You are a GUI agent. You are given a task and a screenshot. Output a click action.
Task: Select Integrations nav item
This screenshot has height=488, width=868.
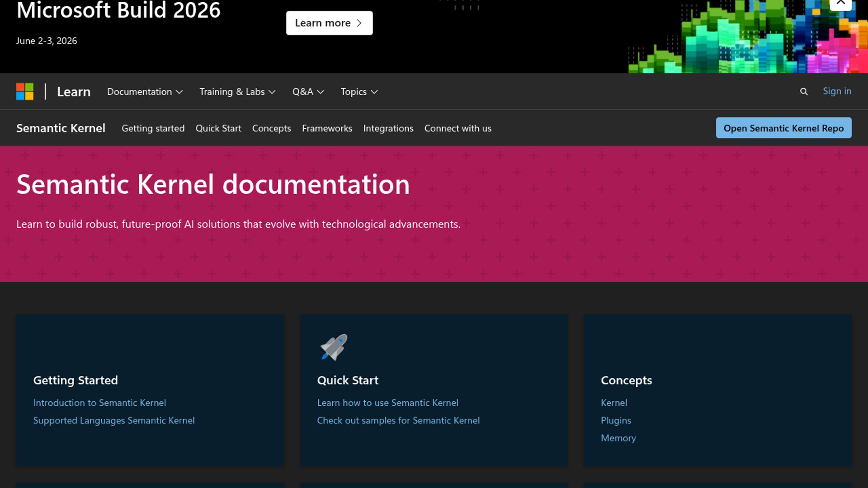[x=388, y=128]
